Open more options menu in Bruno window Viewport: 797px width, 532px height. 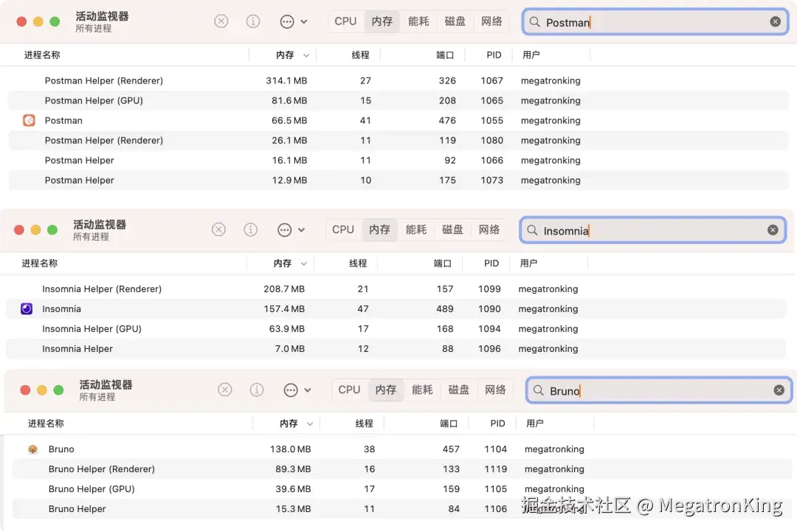297,390
